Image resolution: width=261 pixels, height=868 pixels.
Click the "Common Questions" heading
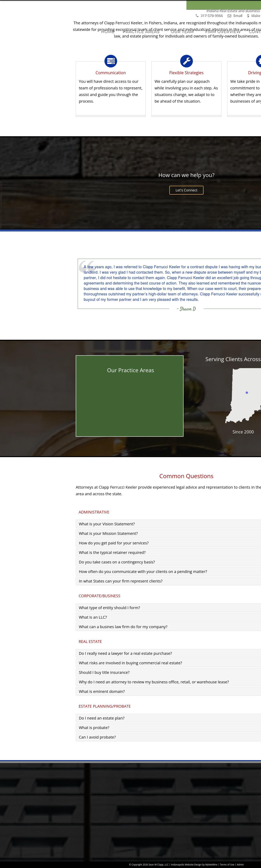click(186, 476)
